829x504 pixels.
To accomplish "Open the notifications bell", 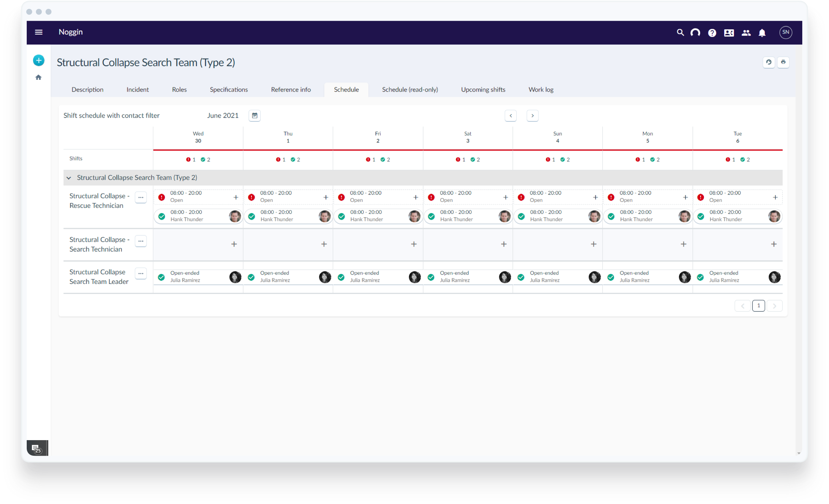I will coord(762,33).
